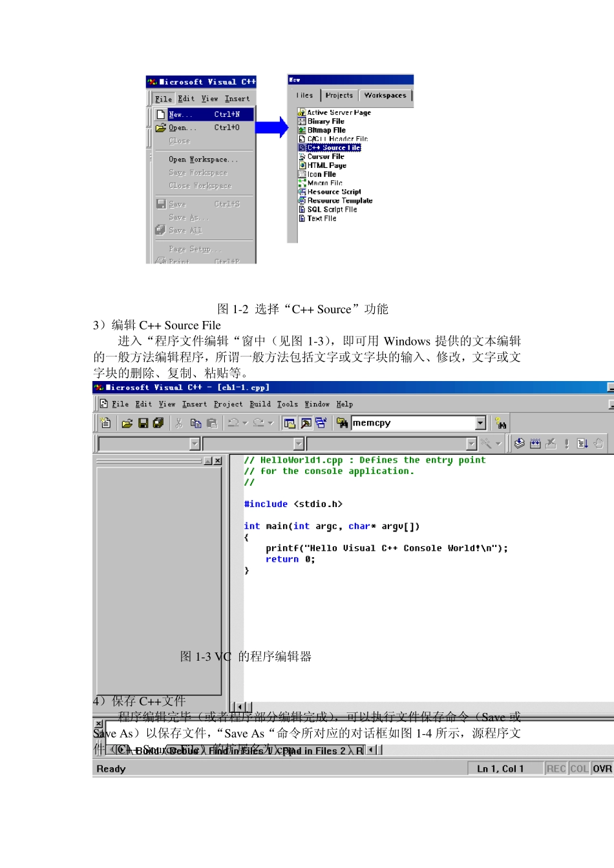
Task: Click the Copy icon in the toolbar
Action: click(x=196, y=423)
